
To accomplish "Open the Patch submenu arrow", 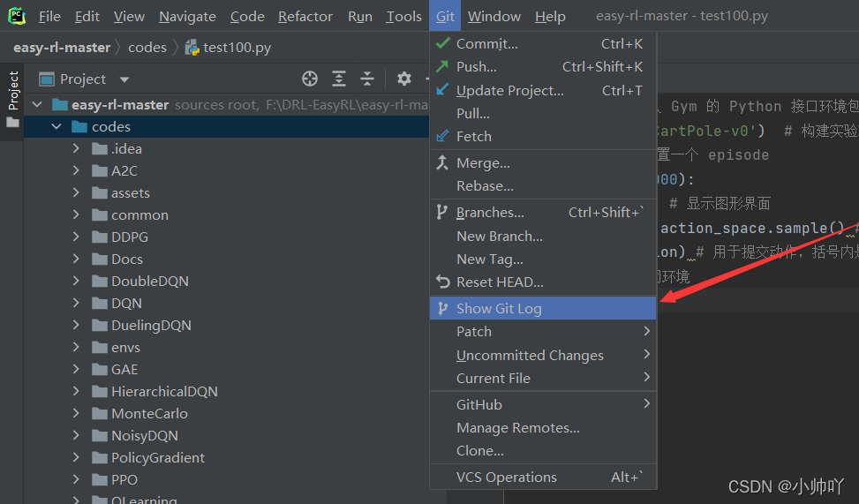I will coord(647,331).
